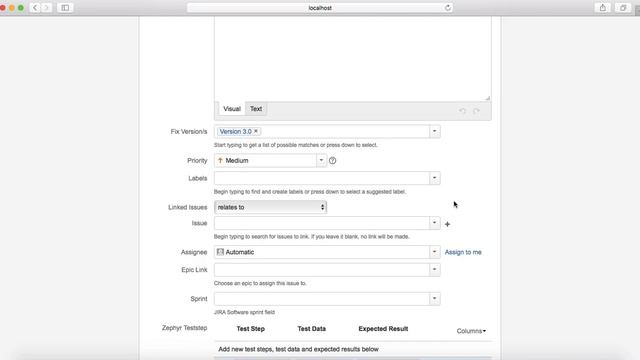Expand the Issue field dropdown arrow

[x=434, y=223]
